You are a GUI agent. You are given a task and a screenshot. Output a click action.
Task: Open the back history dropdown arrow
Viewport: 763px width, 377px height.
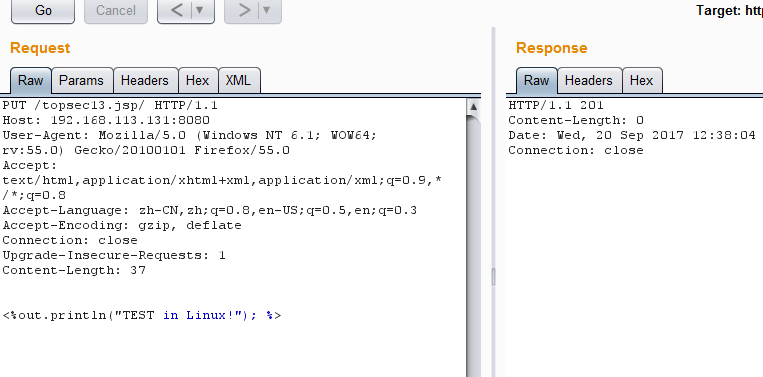click(199, 11)
